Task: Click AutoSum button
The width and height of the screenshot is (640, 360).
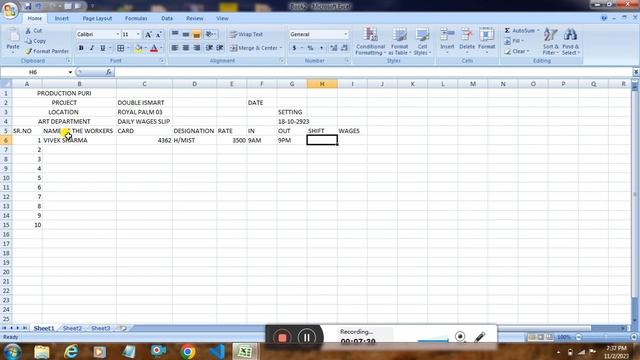Action: coord(522,31)
